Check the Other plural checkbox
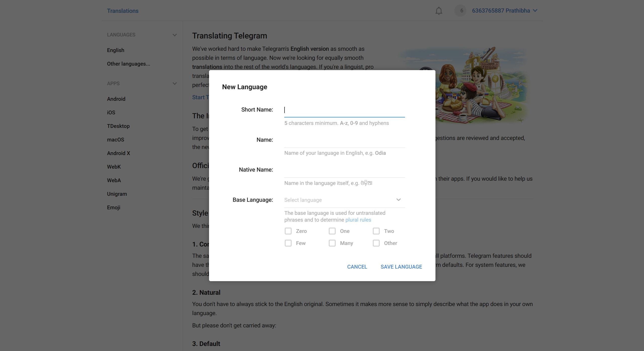This screenshot has width=644, height=351. click(376, 243)
